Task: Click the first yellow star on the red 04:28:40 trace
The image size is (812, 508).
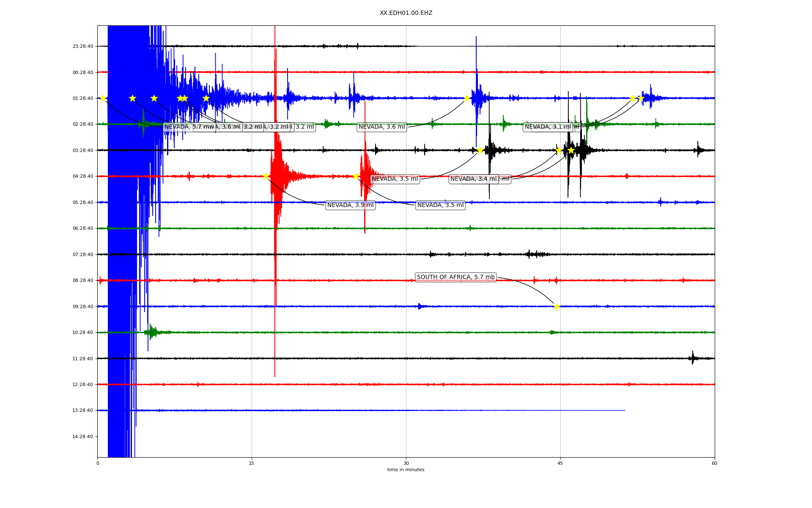Action: (x=266, y=176)
